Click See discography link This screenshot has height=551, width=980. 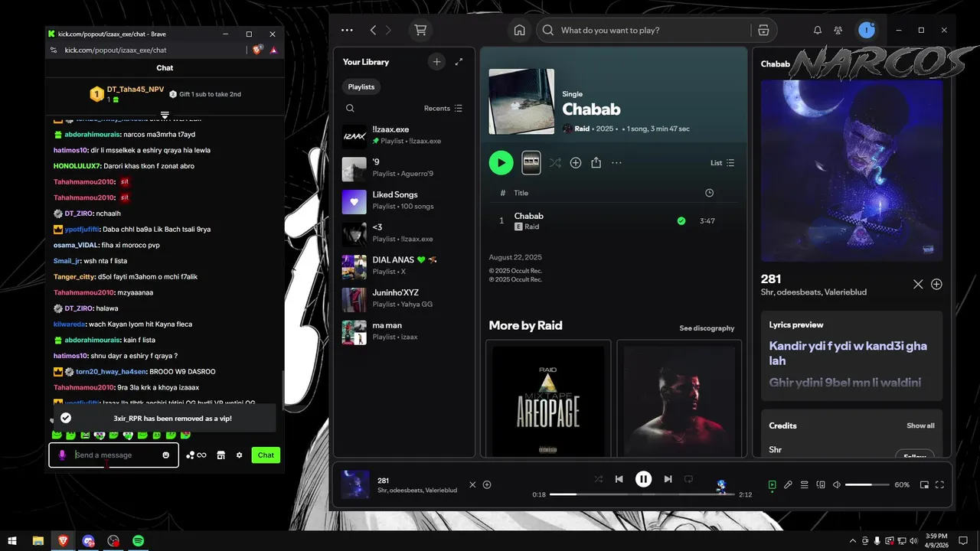click(x=707, y=328)
